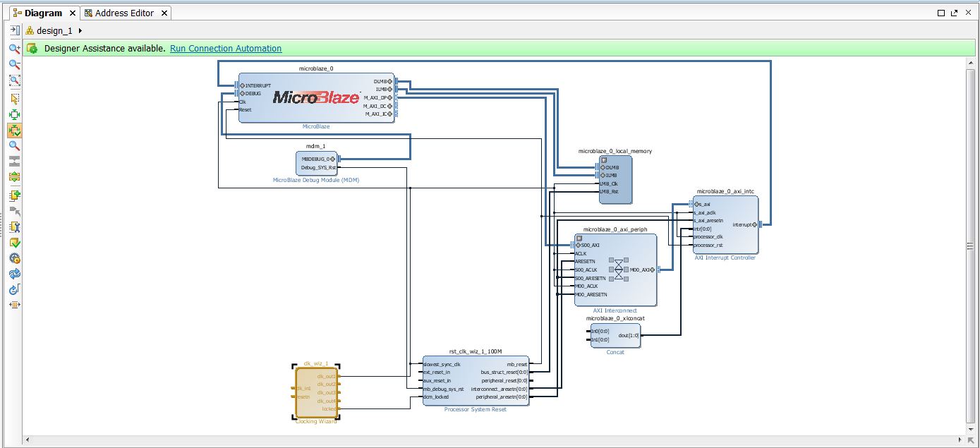Click the Zoom In magnifier icon
The image size is (980, 448).
point(14,49)
